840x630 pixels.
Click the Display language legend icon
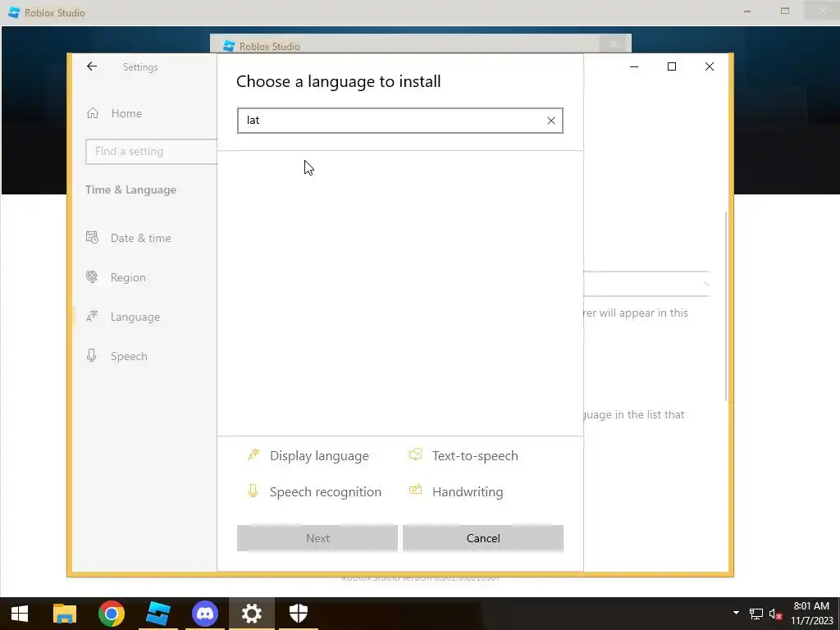(253, 454)
